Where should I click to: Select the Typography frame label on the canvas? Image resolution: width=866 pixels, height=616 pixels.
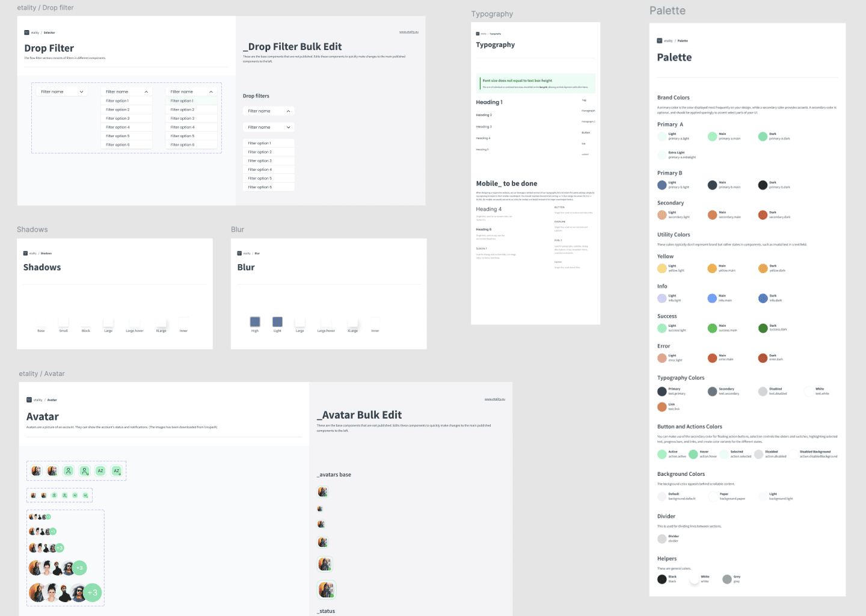(x=492, y=14)
